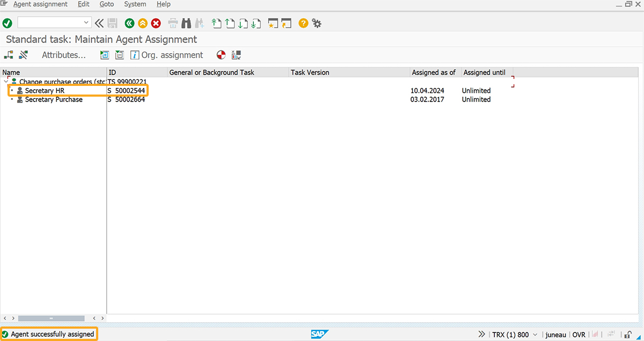Image resolution: width=644 pixels, height=341 pixels.
Task: Open Help via yellow question mark
Action: [x=303, y=23]
